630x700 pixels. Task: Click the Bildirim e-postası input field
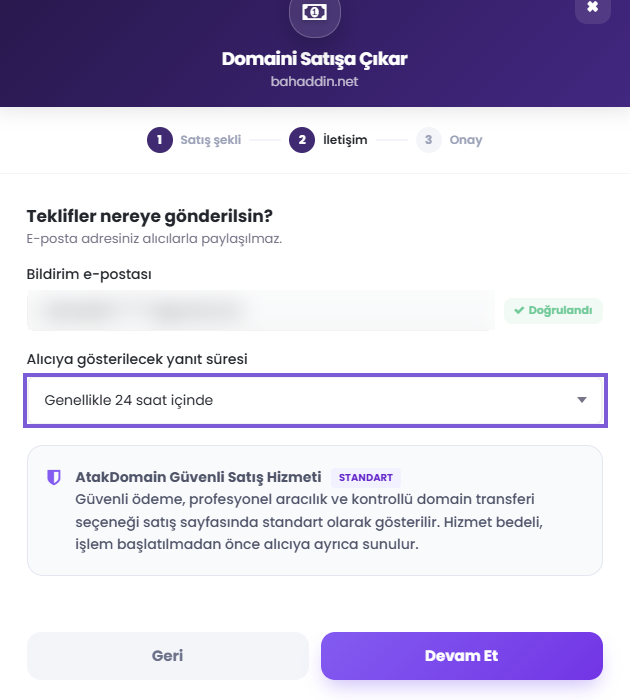[261, 310]
